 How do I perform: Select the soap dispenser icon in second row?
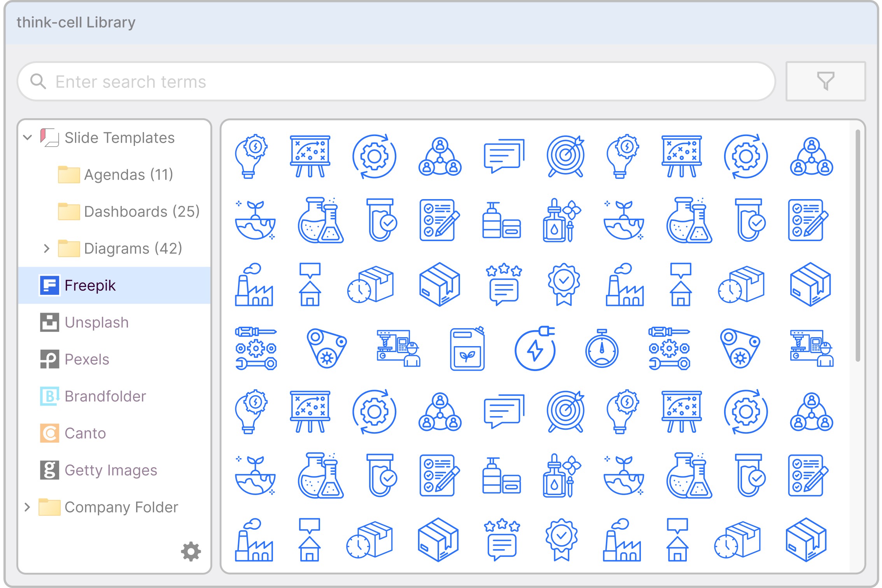501,220
